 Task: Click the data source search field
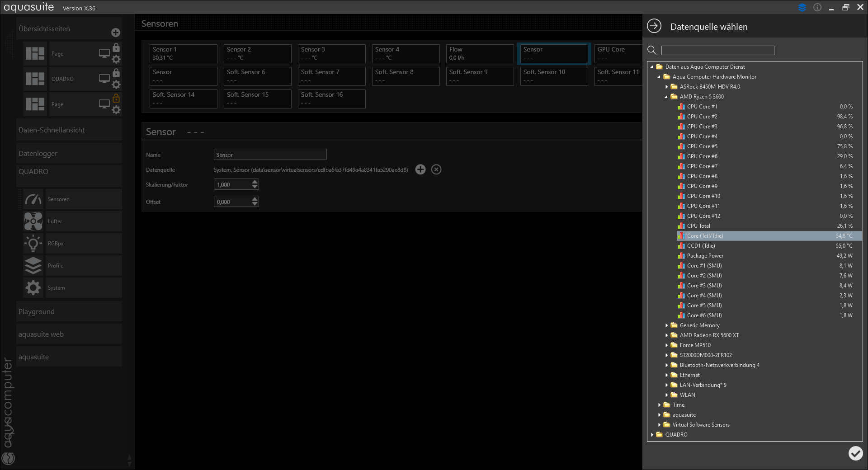717,50
